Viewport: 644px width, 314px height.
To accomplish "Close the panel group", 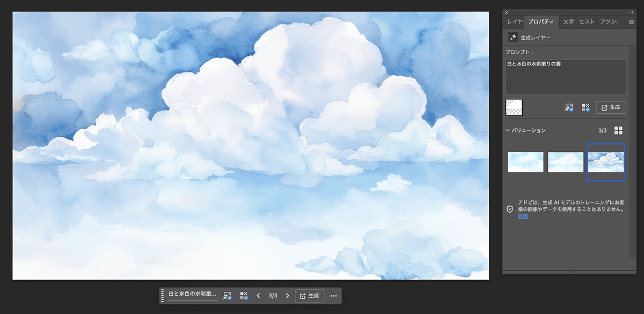I will (506, 12).
